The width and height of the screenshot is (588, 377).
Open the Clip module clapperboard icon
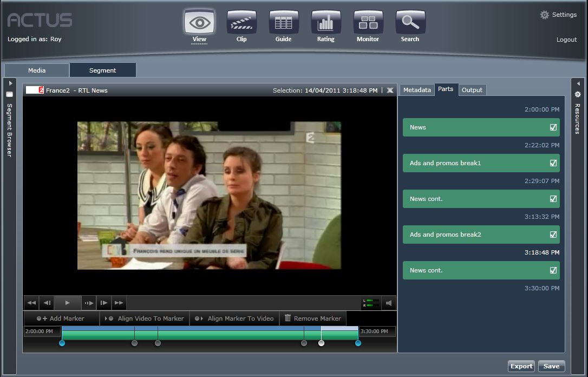pyautogui.click(x=241, y=23)
